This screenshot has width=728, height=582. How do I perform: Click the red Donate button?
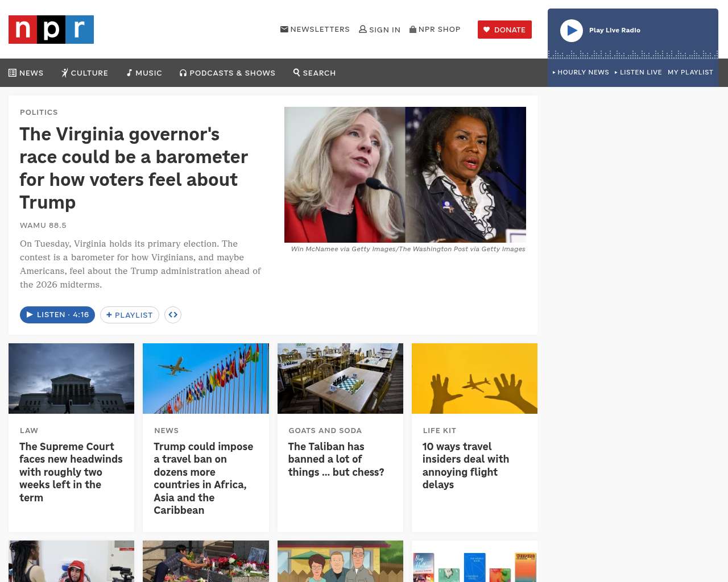[504, 30]
